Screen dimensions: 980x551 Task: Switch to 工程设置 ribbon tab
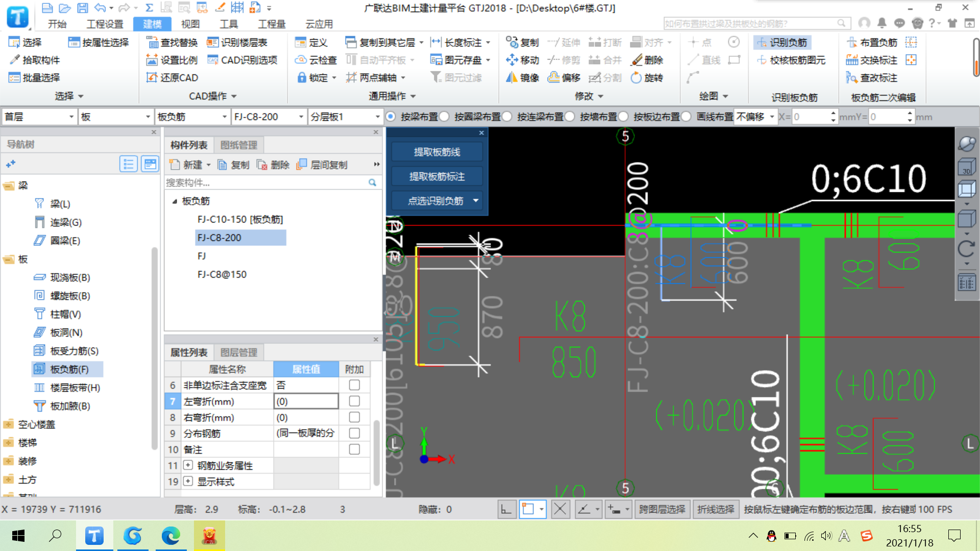point(105,24)
